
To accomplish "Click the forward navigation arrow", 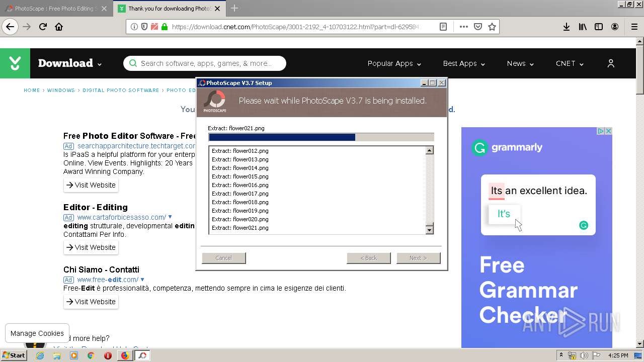I will pos(27,27).
